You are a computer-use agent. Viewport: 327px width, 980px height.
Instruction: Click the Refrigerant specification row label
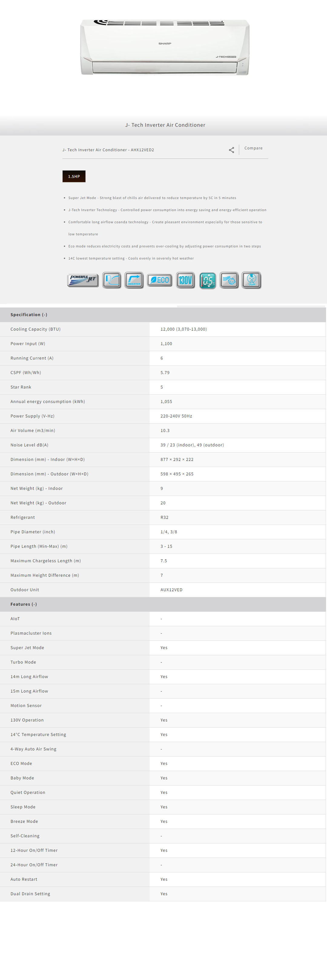click(22, 518)
